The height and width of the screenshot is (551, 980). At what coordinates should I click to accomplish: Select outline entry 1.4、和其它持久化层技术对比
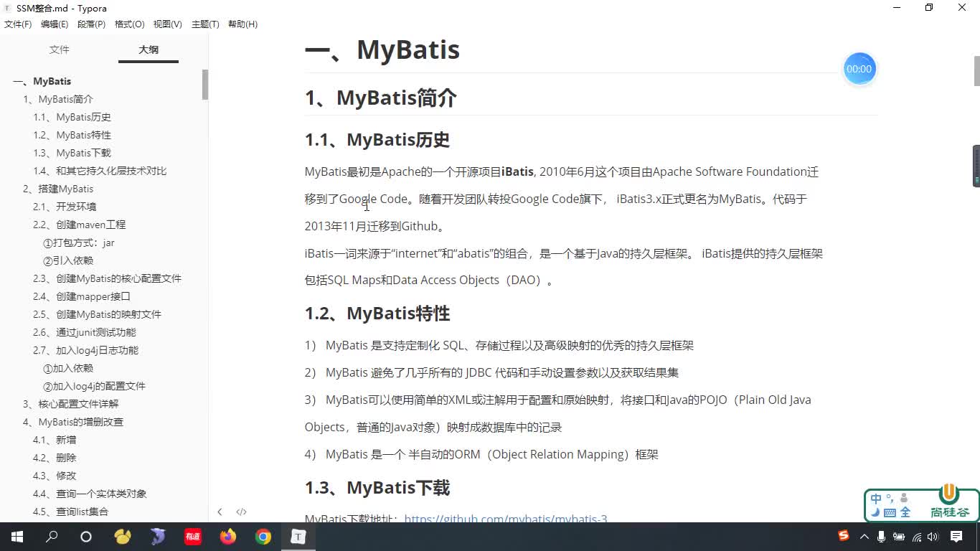pyautogui.click(x=100, y=171)
